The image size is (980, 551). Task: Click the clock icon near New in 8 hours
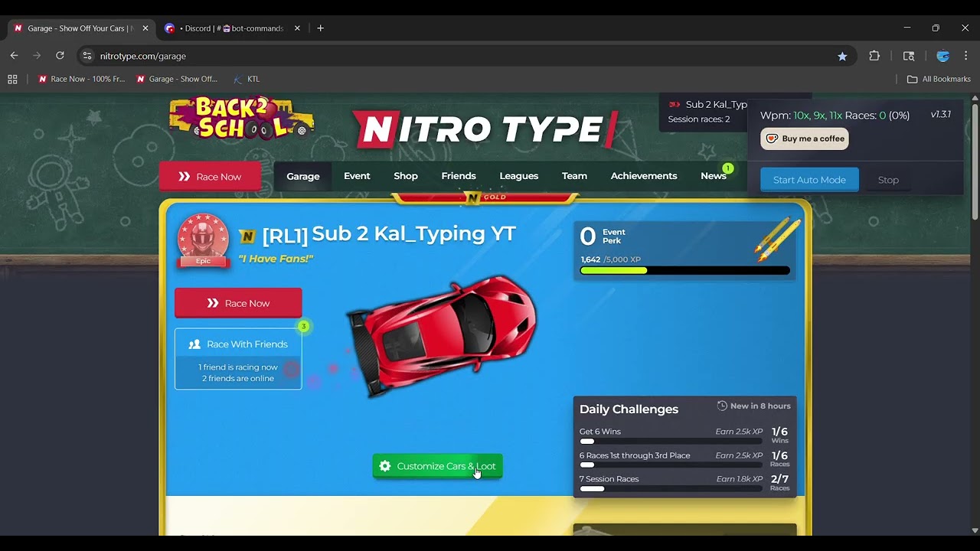coord(722,406)
